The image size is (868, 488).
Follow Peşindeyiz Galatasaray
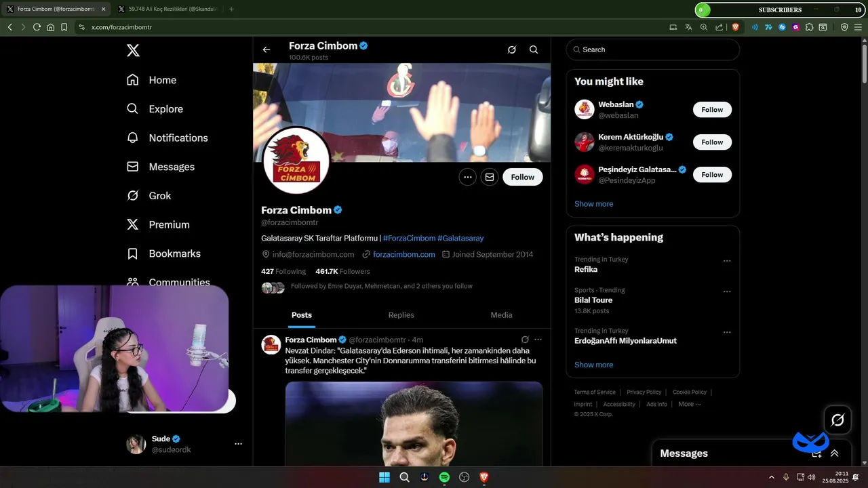coord(712,175)
